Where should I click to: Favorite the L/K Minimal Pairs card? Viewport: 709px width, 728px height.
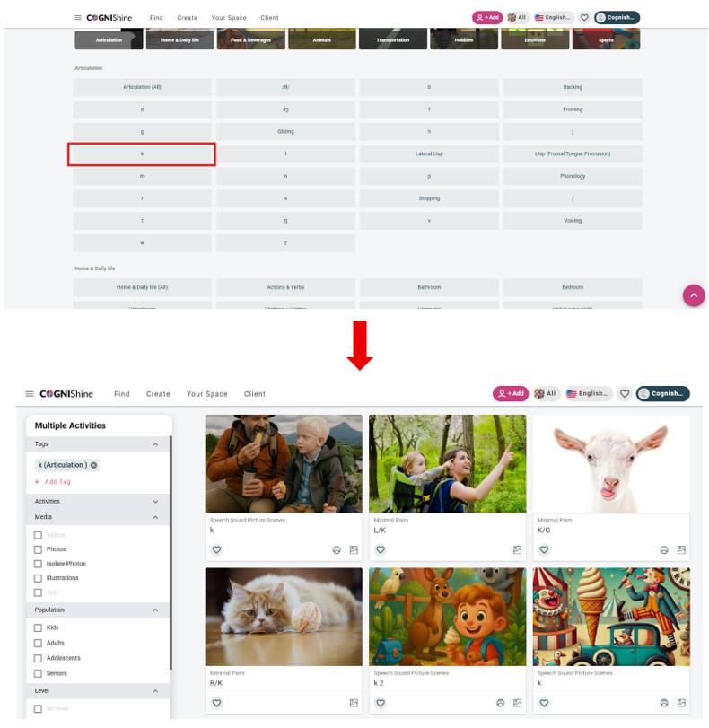coord(381,549)
